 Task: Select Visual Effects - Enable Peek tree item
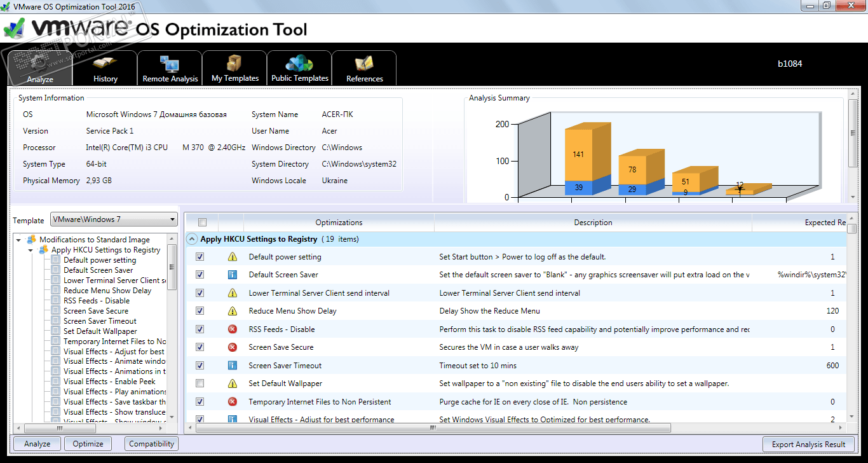(109, 382)
